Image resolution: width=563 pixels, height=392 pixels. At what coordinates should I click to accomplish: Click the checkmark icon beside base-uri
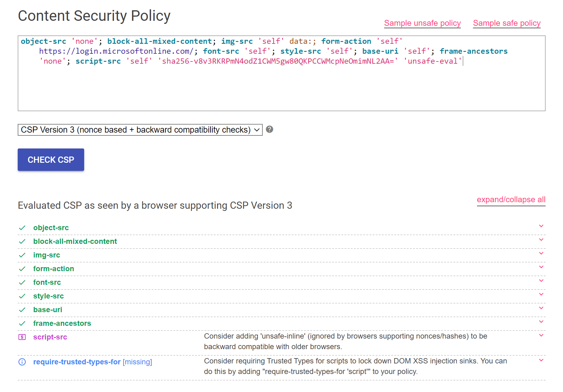coord(22,310)
